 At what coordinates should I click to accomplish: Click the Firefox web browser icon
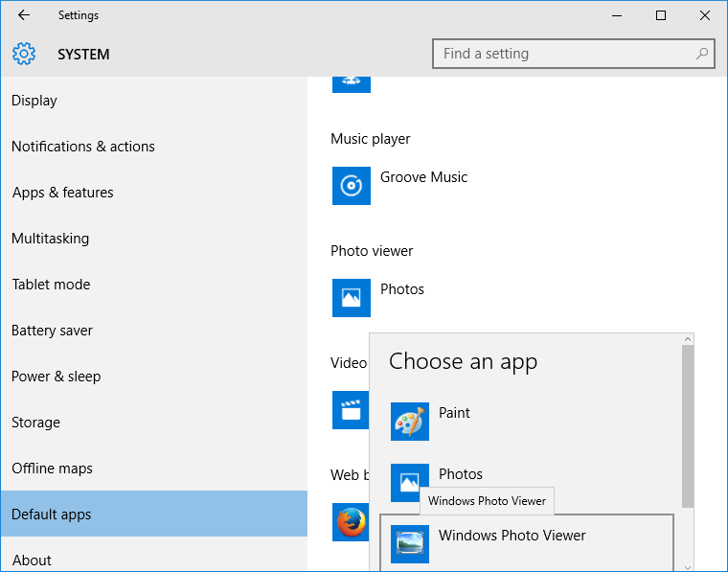351,522
